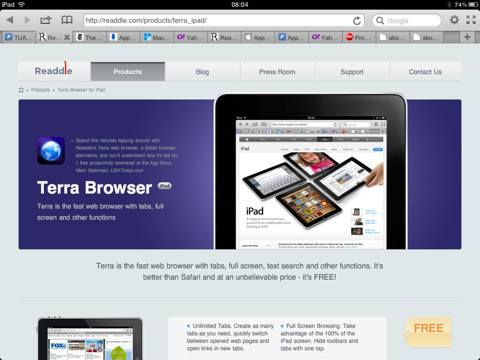Image resolution: width=480 pixels, height=360 pixels.
Task: Open the Support menu item
Action: point(352,71)
